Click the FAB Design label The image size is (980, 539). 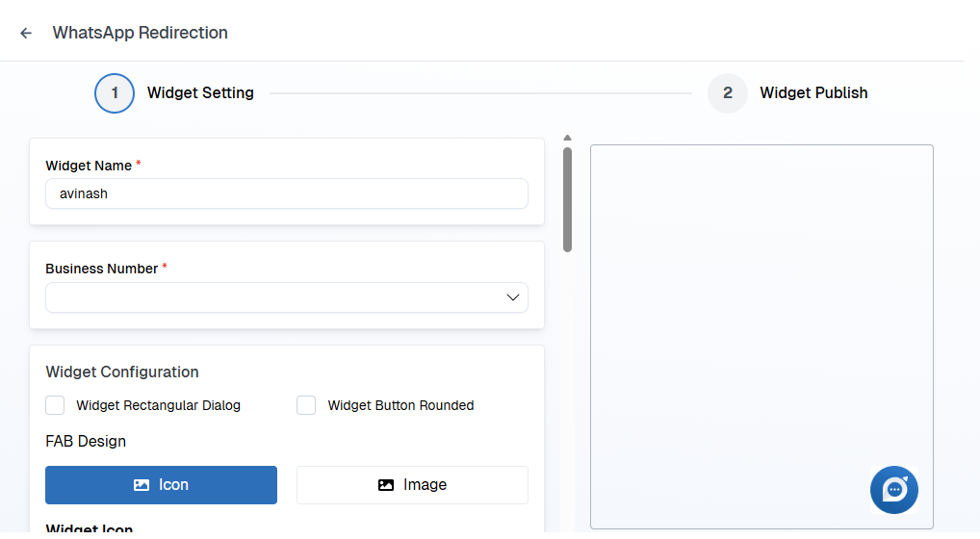point(86,441)
